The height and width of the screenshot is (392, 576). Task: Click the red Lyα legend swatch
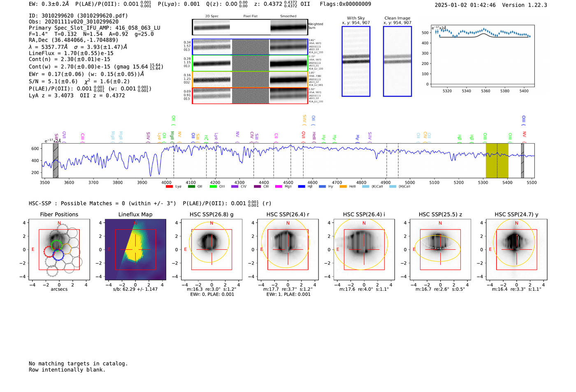click(x=169, y=187)
